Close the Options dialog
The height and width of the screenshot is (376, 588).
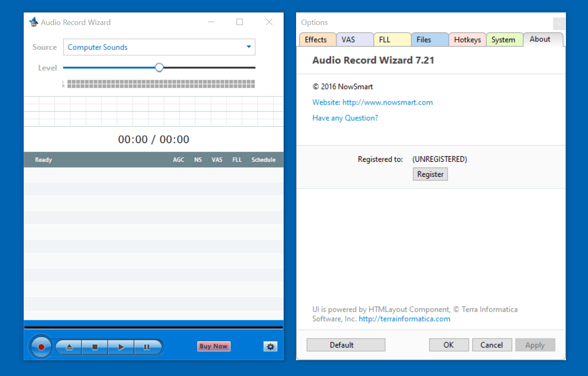pos(559,24)
